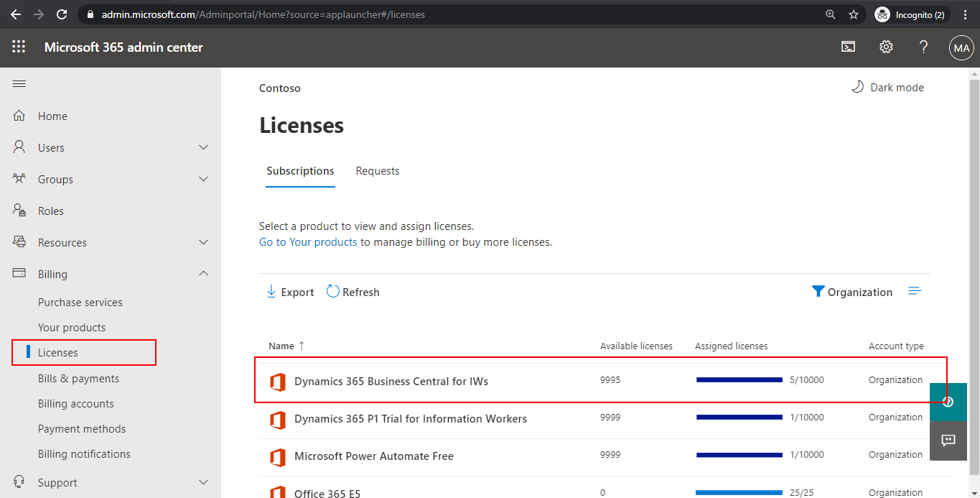This screenshot has width=980, height=498.
Task: Open the Organization filter
Action: [x=852, y=292]
